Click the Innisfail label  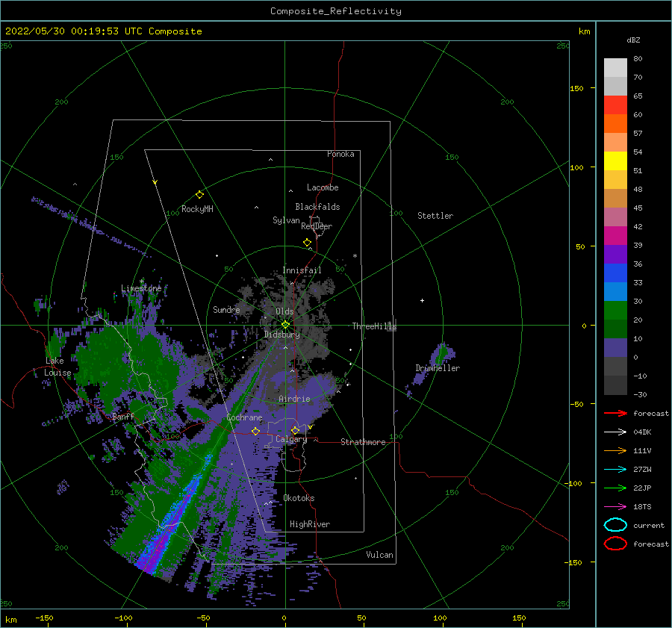302,270
